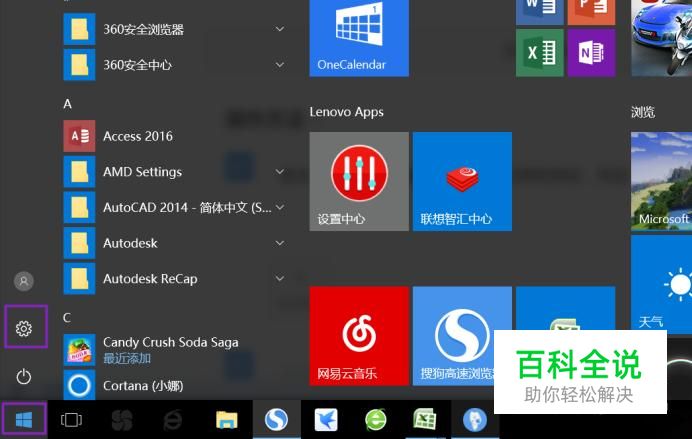This screenshot has height=439, width=692.
Task: Launch the PowerPoint tile
Action: click(591, 12)
